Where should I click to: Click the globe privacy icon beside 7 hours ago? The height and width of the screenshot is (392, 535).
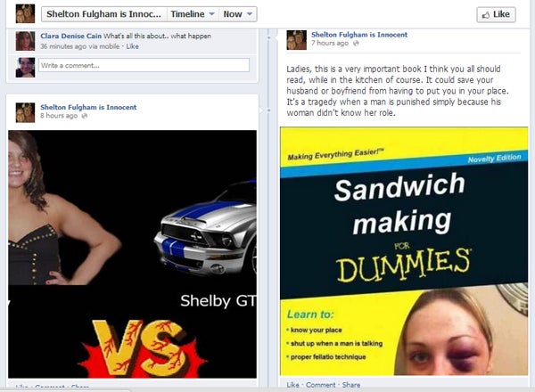(356, 43)
